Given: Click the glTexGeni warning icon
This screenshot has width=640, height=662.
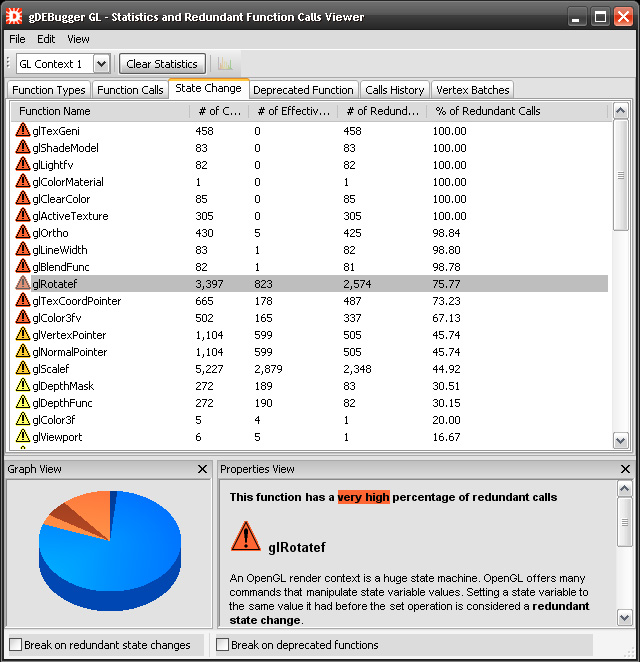Looking at the screenshot, I should [x=23, y=130].
